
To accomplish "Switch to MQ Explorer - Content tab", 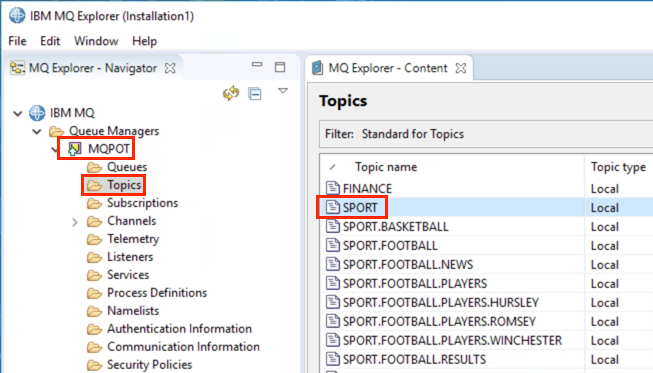I will point(388,68).
